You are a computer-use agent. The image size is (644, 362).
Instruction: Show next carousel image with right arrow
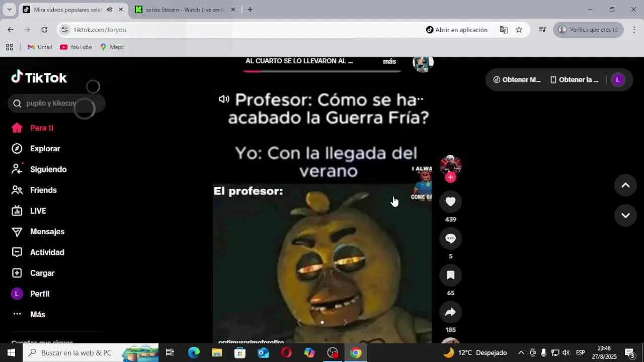point(345,322)
